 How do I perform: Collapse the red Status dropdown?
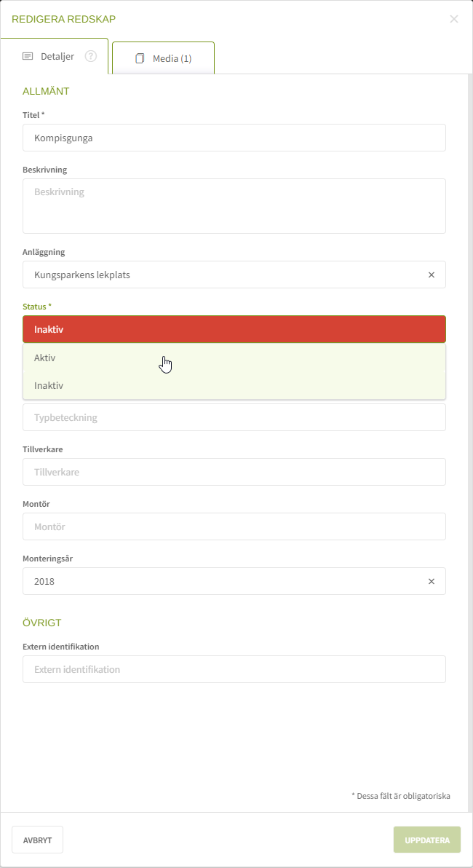[234, 329]
